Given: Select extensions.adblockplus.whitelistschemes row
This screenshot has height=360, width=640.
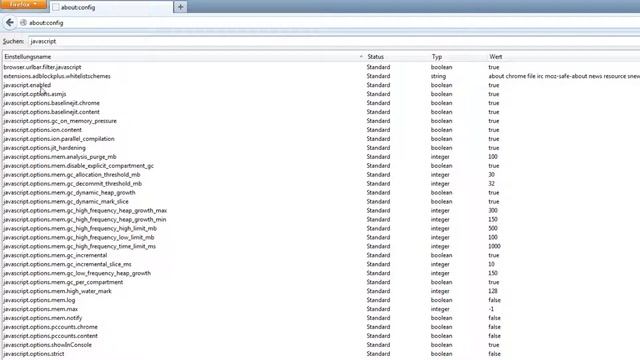Looking at the screenshot, I should tap(321, 76).
